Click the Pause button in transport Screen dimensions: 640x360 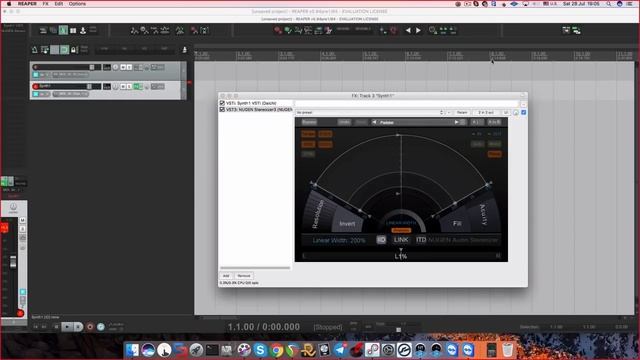(x=78, y=327)
